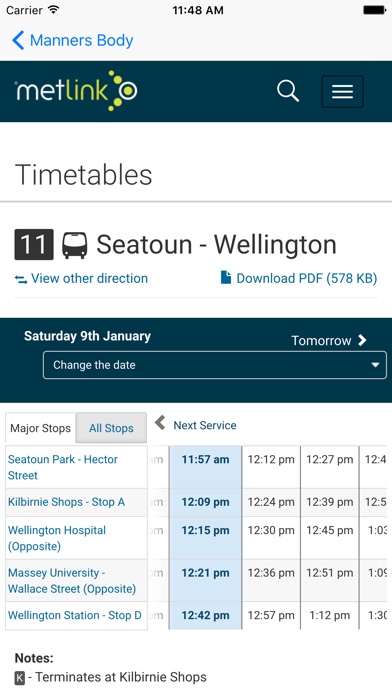Screen dimensions: 392x696
Task: Tap the previous service left chevron
Action: 160,423
